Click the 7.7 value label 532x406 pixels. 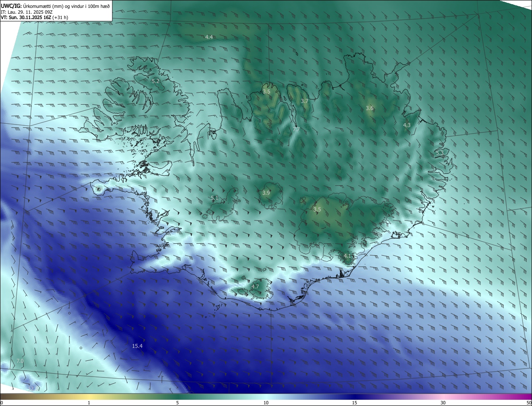(296, 130)
